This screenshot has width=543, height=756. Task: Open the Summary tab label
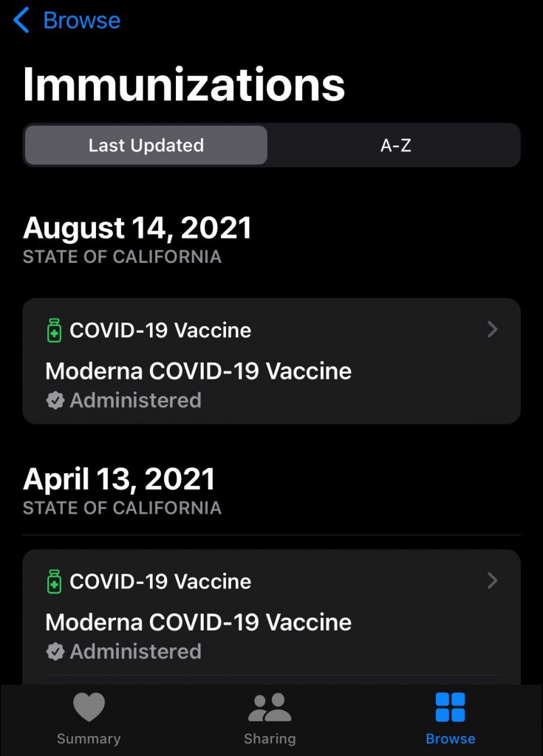click(89, 738)
